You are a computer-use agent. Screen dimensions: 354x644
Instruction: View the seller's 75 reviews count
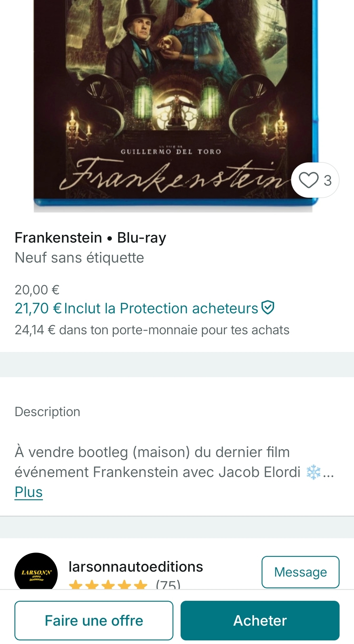click(x=168, y=585)
